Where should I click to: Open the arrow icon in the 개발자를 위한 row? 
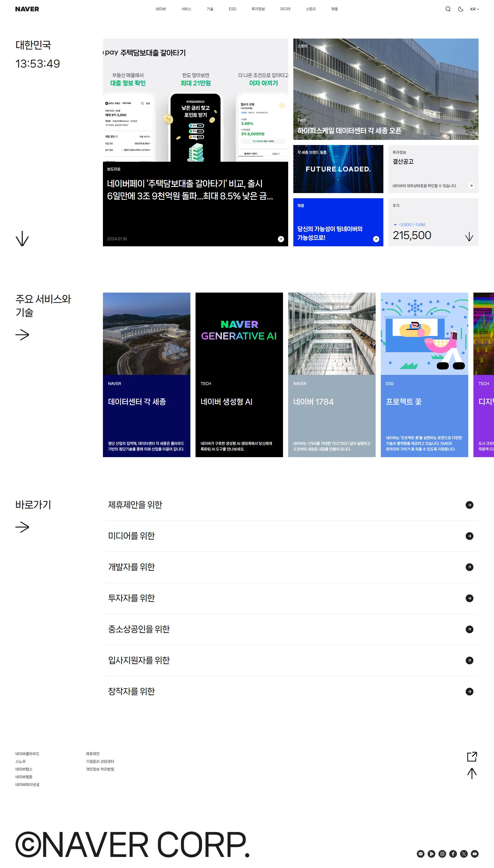pos(470,567)
